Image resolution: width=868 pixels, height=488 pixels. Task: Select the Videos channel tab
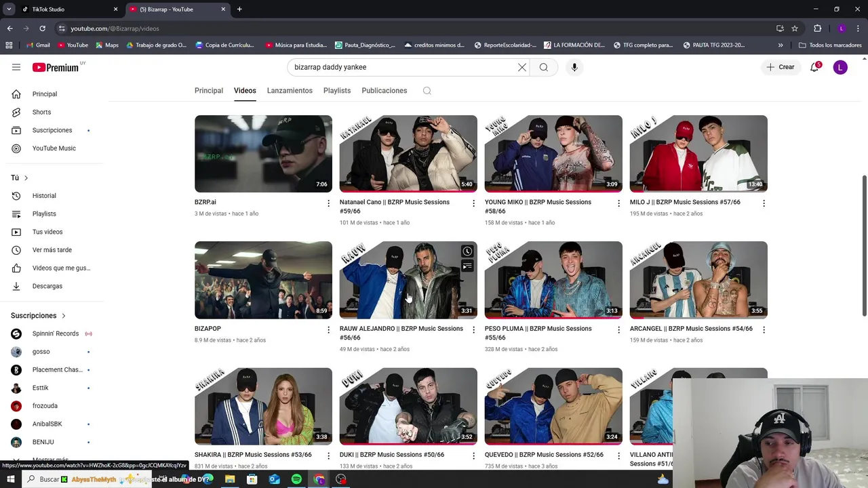pos(245,91)
